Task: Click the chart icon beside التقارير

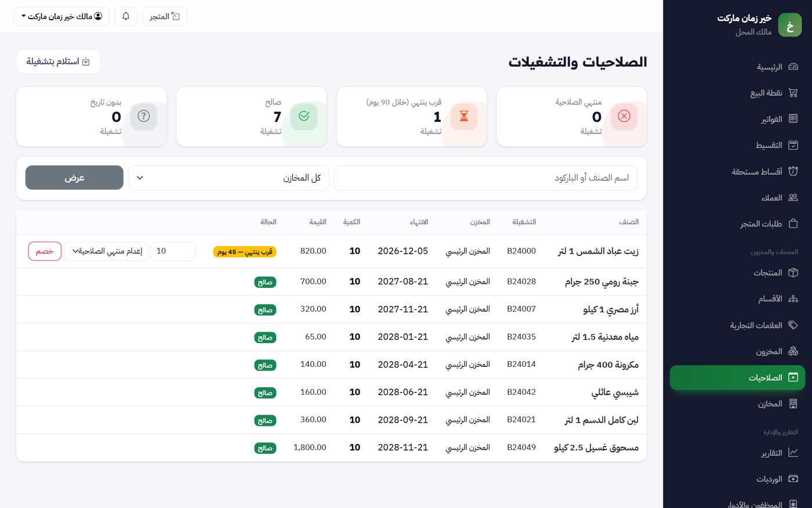Action: 793,453
